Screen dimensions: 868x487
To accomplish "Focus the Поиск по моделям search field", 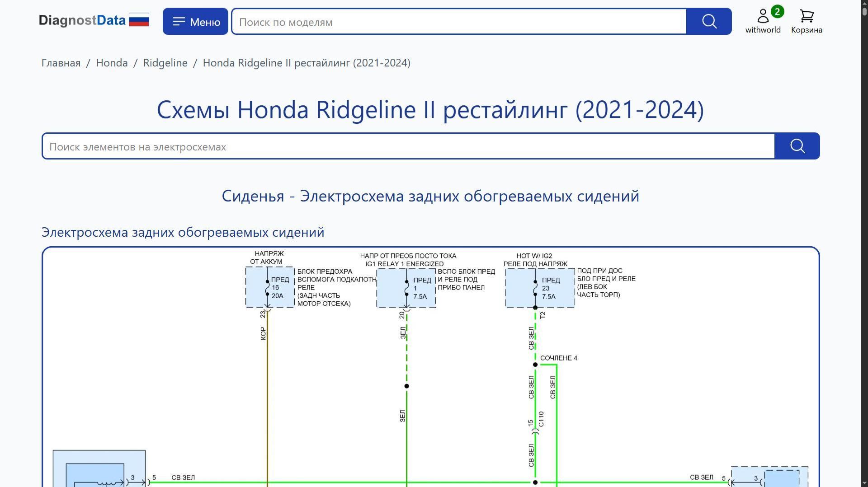I will pos(459,21).
